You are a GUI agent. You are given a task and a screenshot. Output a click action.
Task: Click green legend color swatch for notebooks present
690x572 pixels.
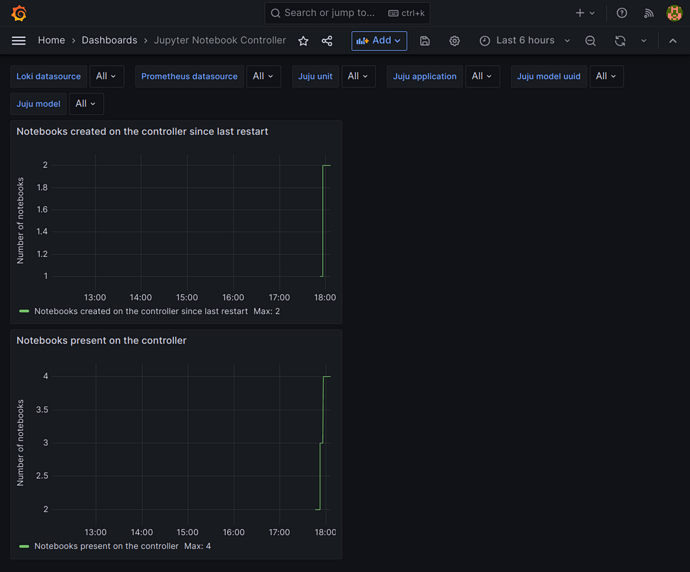(x=24, y=546)
